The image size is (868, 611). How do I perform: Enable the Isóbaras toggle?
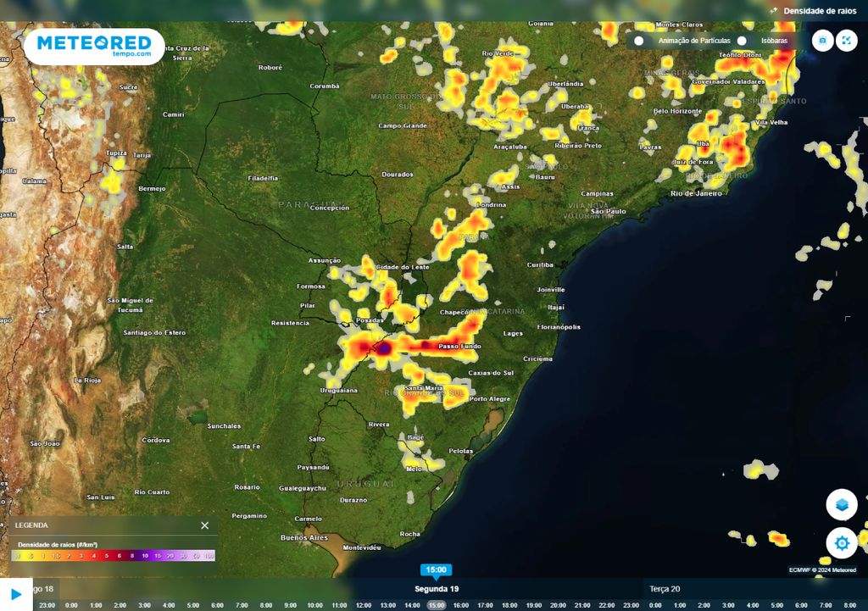[x=743, y=40]
